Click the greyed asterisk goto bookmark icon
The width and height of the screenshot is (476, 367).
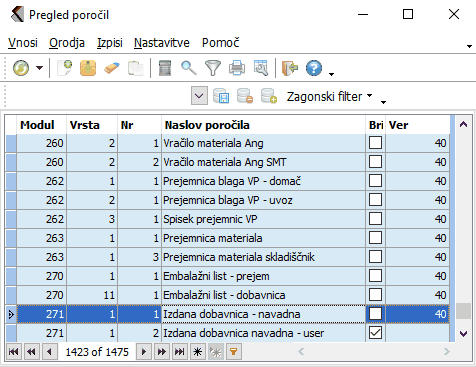[x=216, y=352]
